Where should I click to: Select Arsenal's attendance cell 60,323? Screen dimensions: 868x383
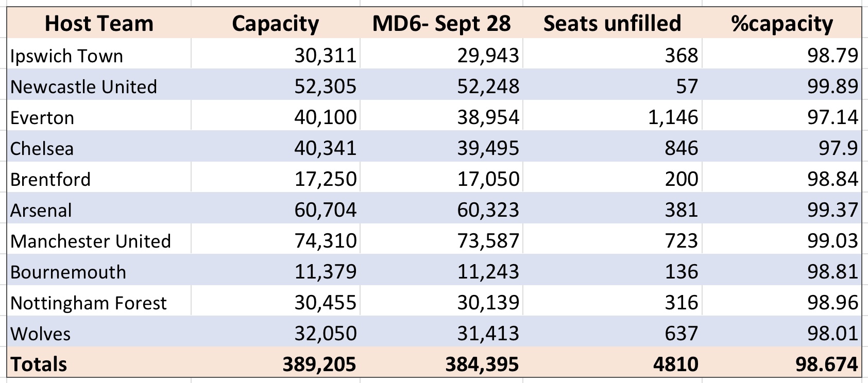pos(441,208)
